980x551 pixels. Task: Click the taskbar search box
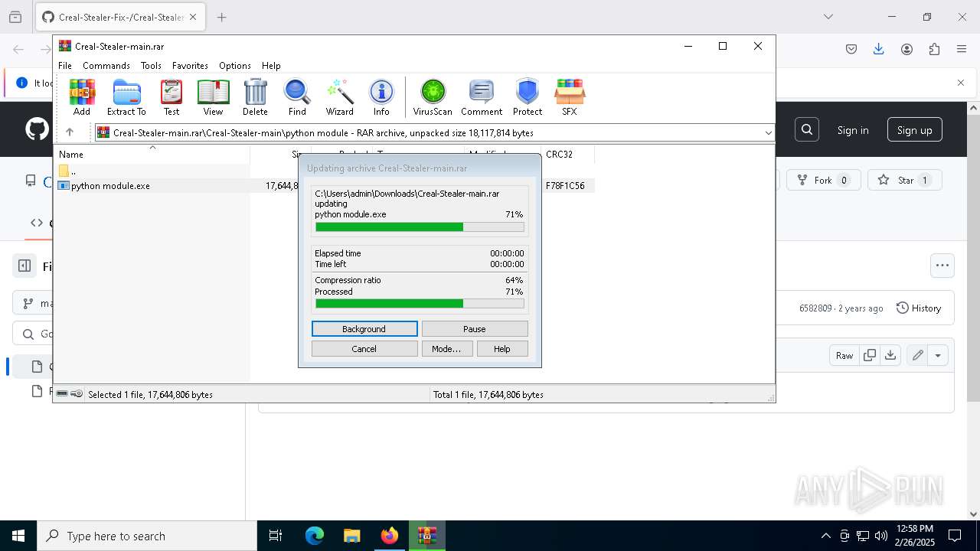(147, 536)
